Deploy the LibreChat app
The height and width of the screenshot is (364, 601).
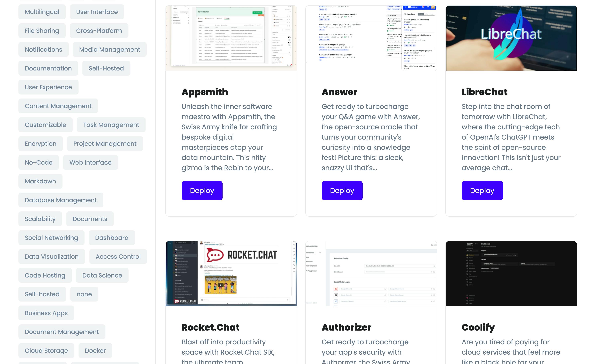click(482, 191)
